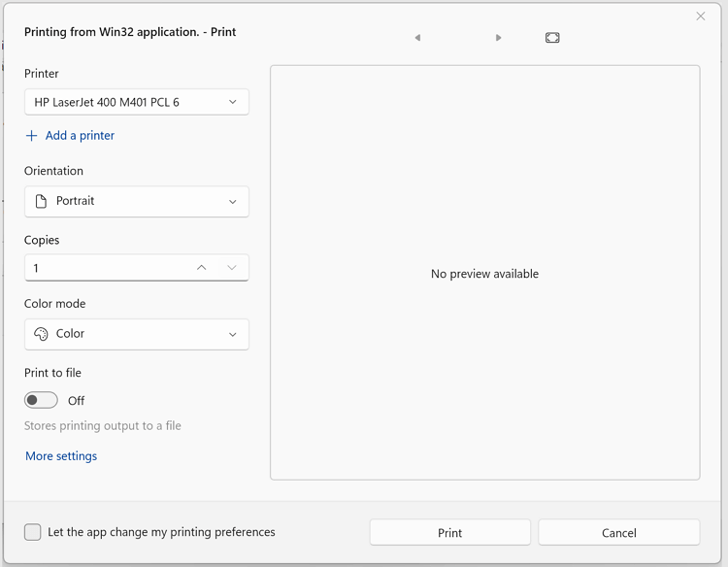Expand the Orientation dropdown chevron

[x=232, y=202]
